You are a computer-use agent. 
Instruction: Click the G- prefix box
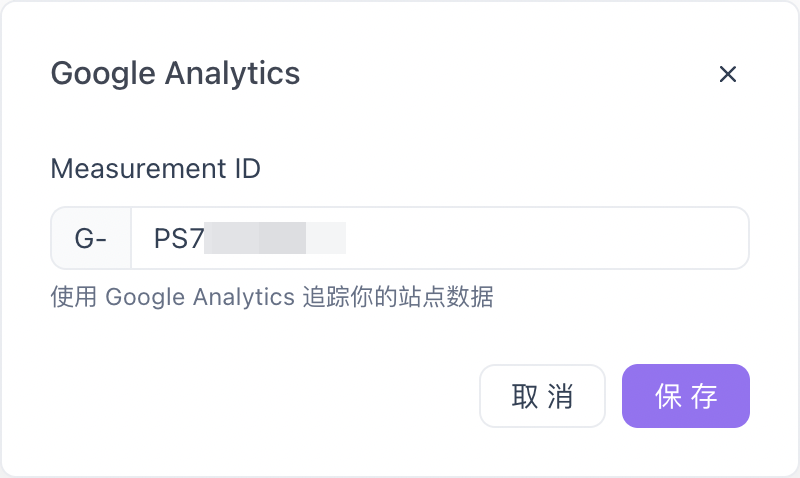click(91, 238)
